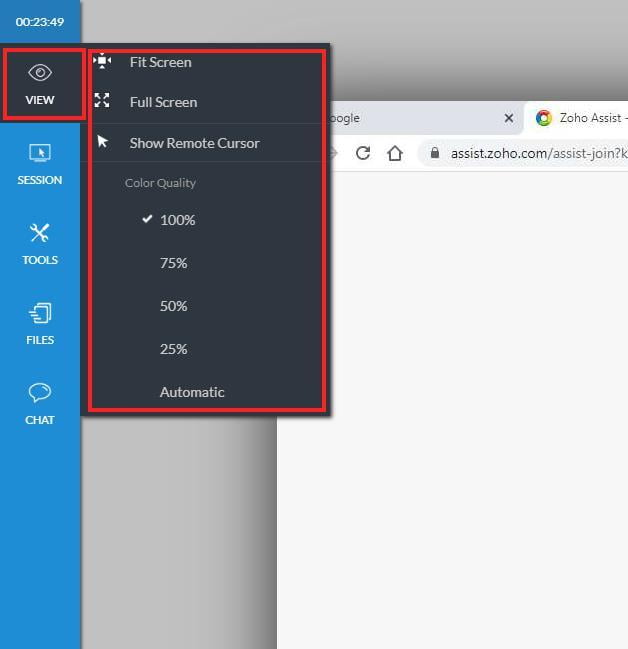Open the Files transfer icon
Viewport: 628px width, 649px height.
click(40, 314)
